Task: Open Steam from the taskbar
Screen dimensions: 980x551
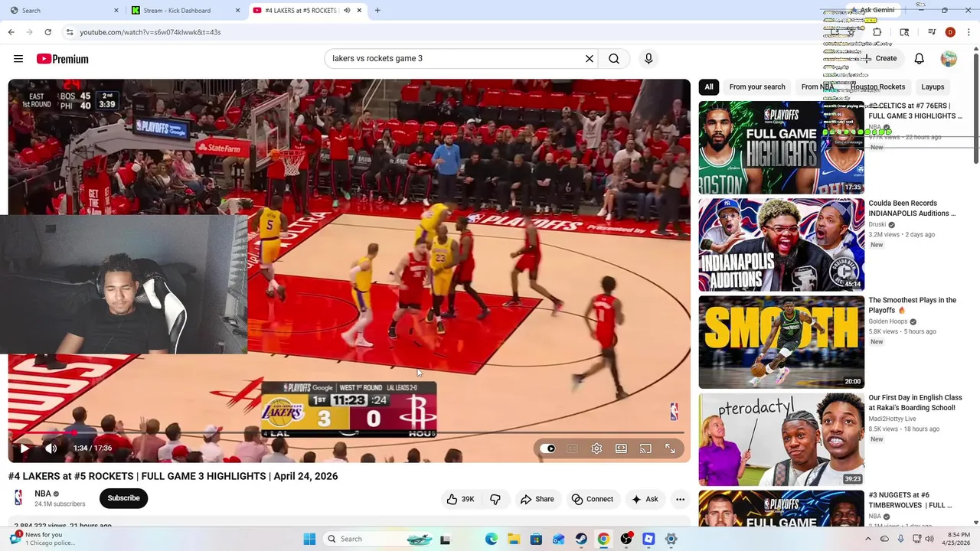Action: pyautogui.click(x=581, y=539)
